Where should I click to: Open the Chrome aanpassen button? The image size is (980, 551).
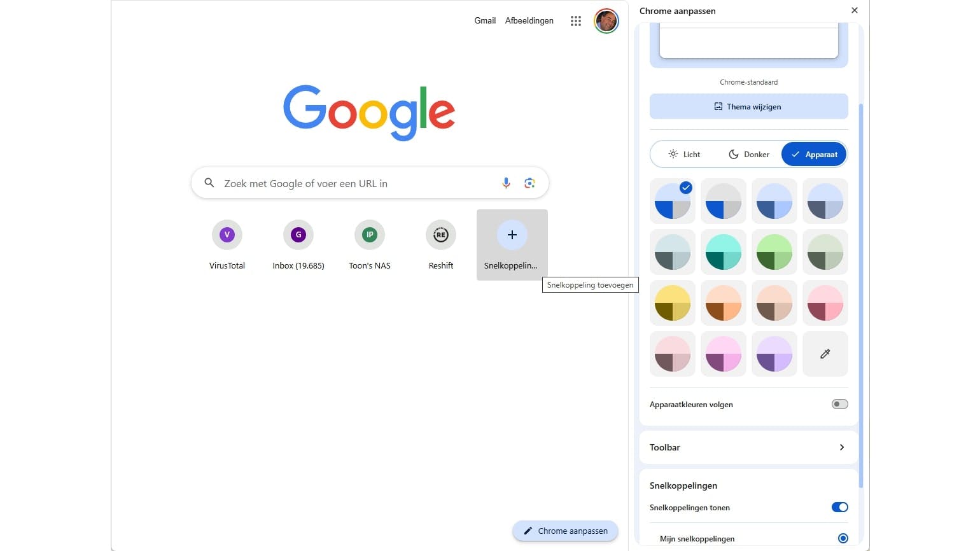(565, 531)
